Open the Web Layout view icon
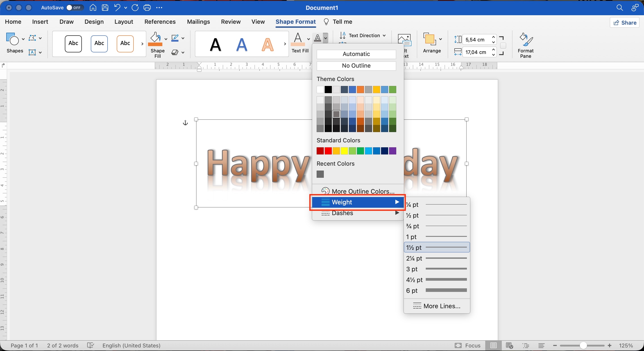This screenshot has width=644, height=351. [509, 345]
